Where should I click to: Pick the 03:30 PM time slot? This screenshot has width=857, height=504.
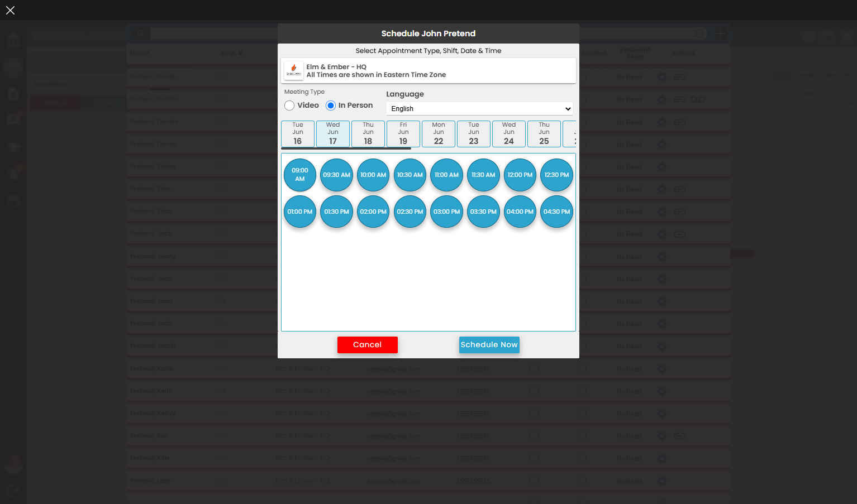coord(483,212)
